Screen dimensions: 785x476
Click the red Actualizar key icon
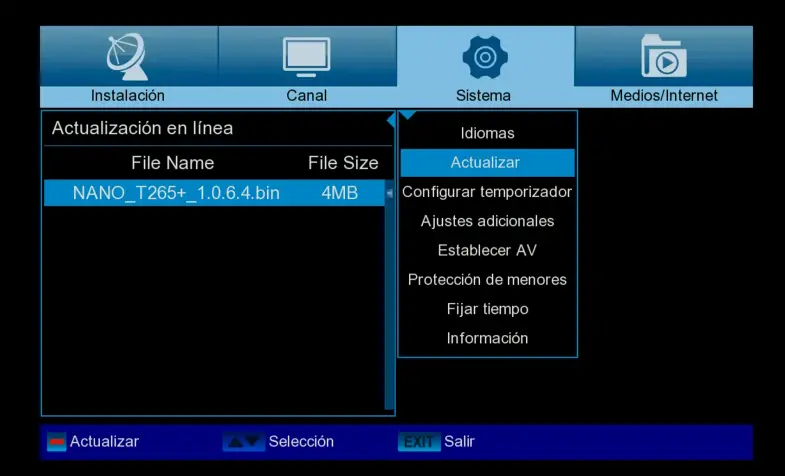coord(57,442)
